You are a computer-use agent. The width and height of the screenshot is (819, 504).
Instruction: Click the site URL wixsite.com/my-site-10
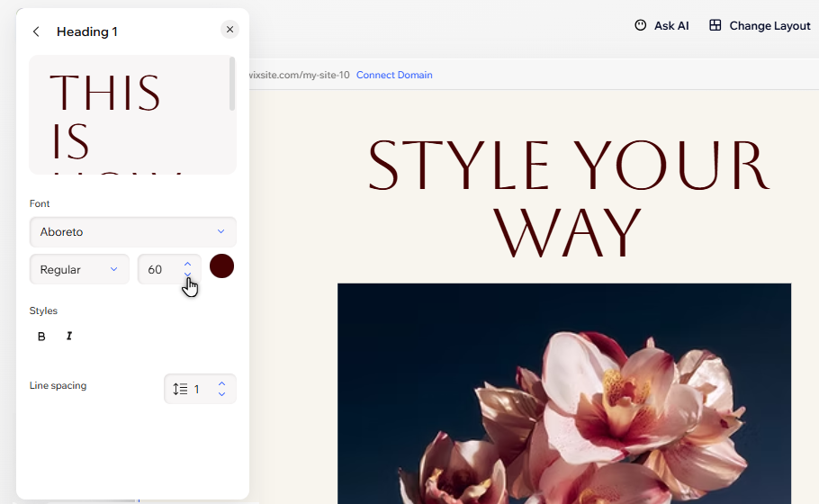pos(300,76)
